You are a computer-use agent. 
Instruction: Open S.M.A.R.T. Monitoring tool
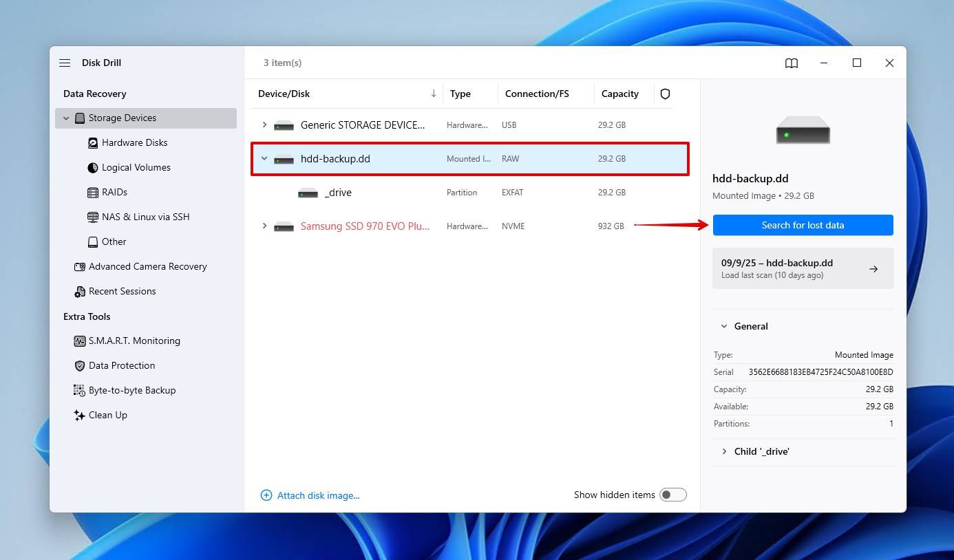pos(134,341)
